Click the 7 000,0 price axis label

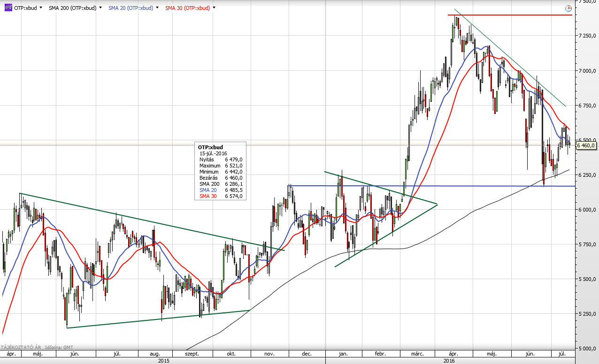[x=587, y=71]
